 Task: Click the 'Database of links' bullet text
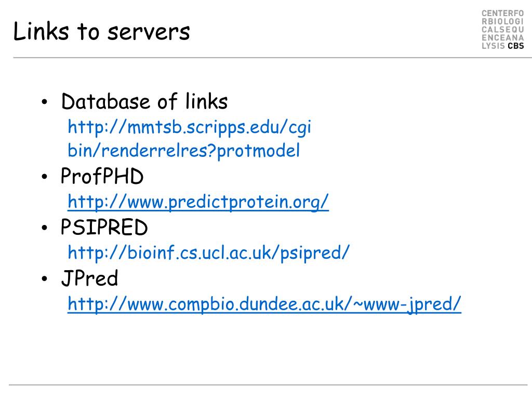pyautogui.click(x=144, y=101)
